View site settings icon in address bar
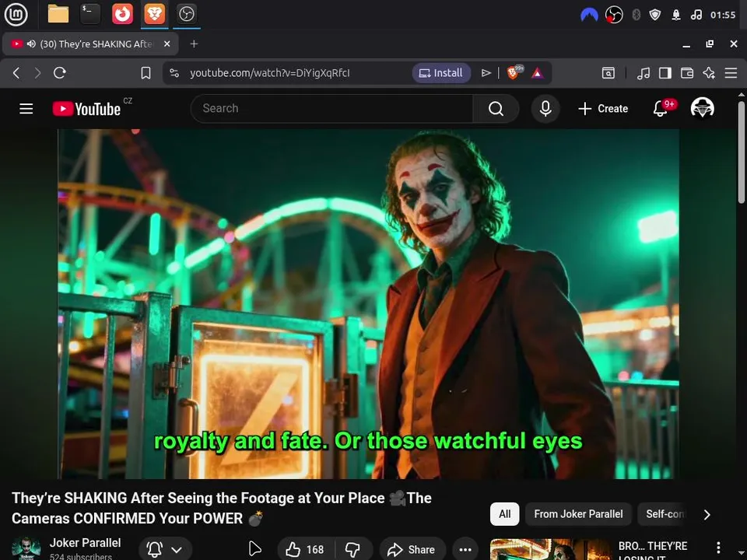 tap(174, 73)
